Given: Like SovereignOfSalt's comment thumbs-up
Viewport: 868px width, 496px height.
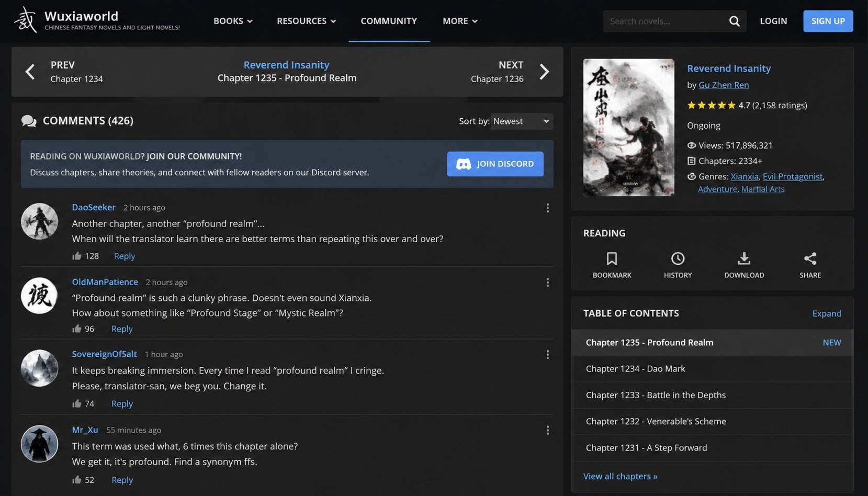Looking at the screenshot, I should [x=77, y=403].
